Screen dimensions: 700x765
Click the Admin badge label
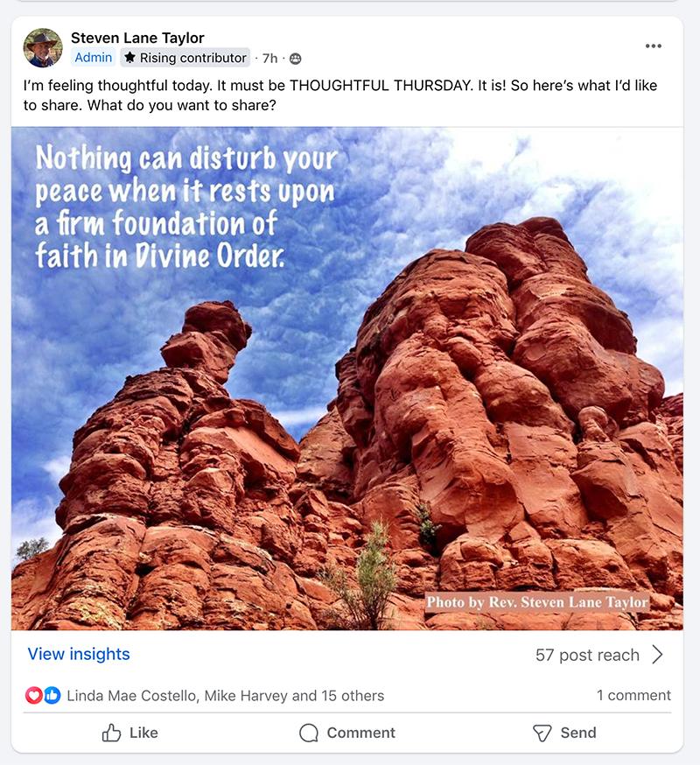pyautogui.click(x=93, y=58)
